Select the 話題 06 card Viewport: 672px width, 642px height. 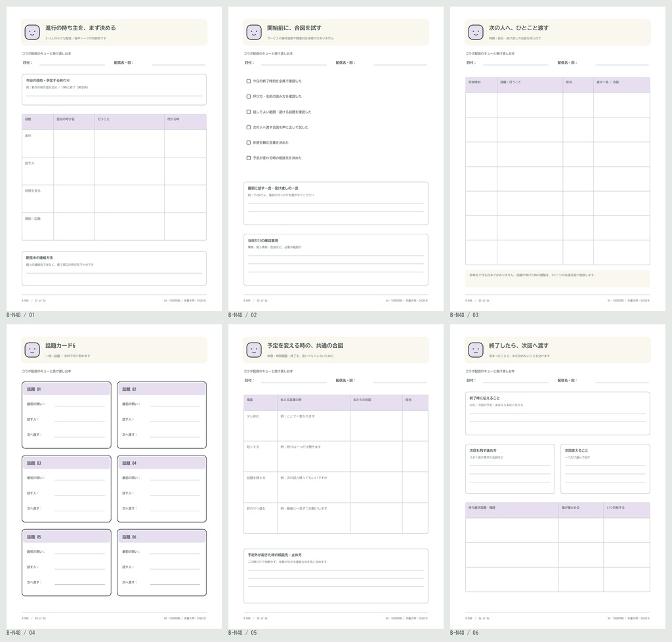click(162, 563)
